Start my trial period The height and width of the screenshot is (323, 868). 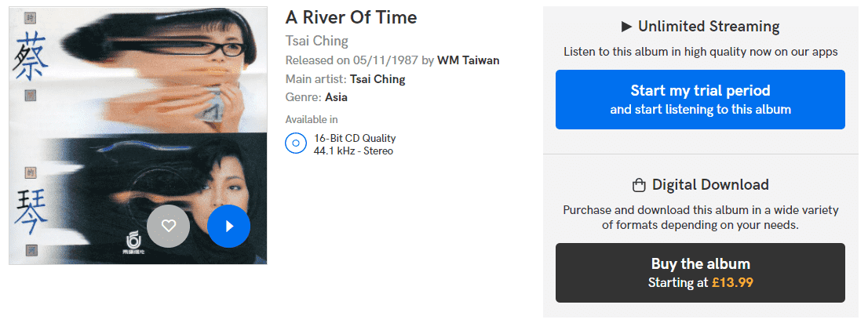(x=700, y=100)
